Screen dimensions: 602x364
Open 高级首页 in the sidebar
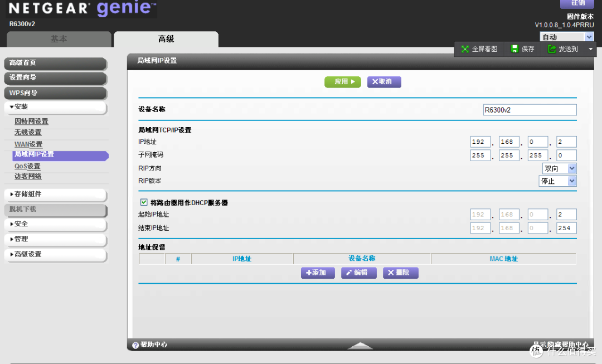click(56, 64)
